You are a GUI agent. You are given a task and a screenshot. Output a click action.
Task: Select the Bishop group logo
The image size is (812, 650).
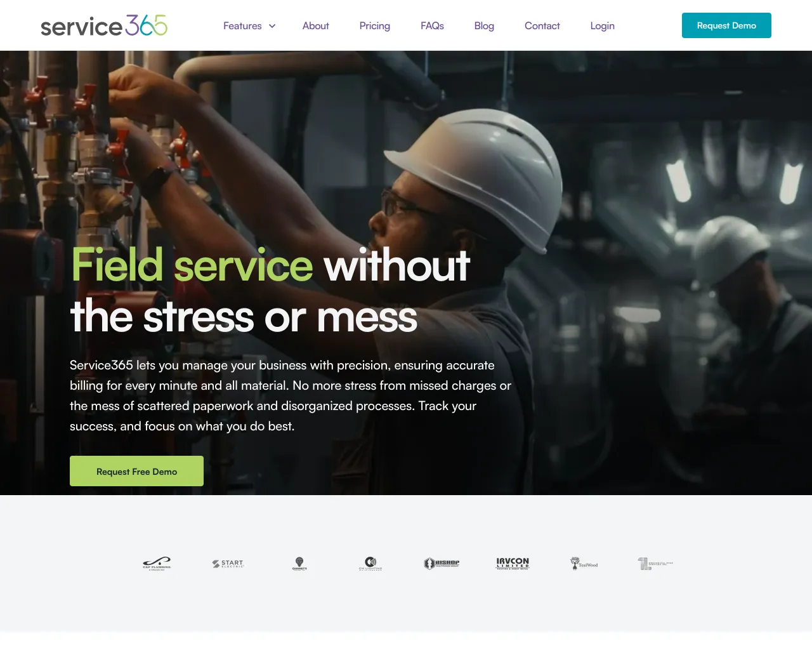[x=442, y=563]
